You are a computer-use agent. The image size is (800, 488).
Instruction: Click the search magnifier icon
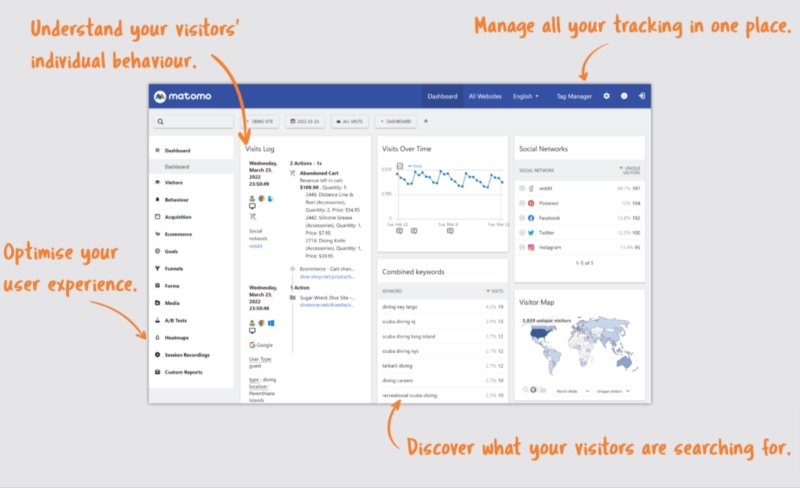[161, 121]
